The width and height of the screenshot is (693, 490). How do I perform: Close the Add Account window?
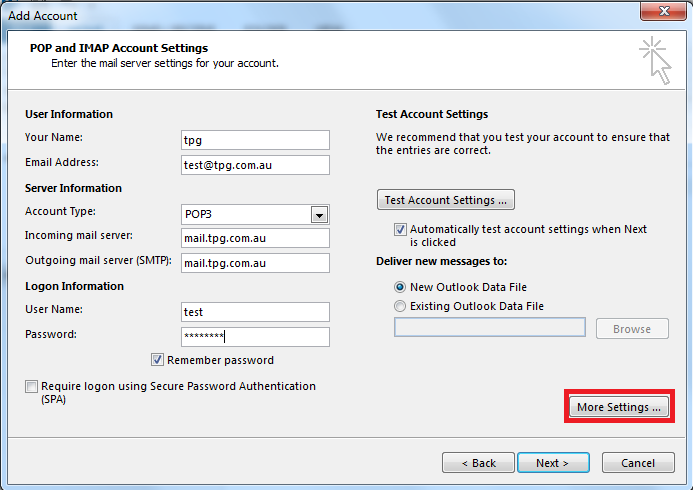pos(663,11)
